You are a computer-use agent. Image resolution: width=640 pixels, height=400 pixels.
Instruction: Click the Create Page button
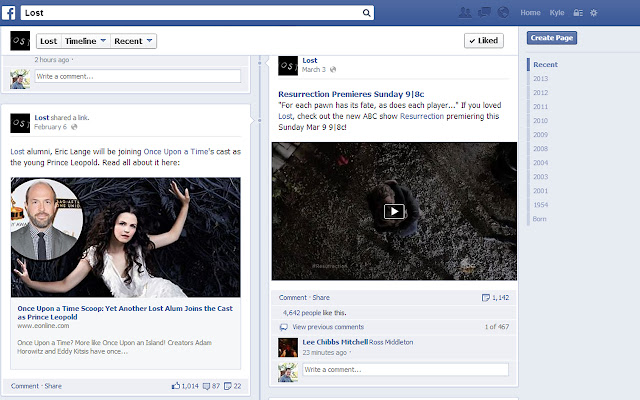pos(552,38)
